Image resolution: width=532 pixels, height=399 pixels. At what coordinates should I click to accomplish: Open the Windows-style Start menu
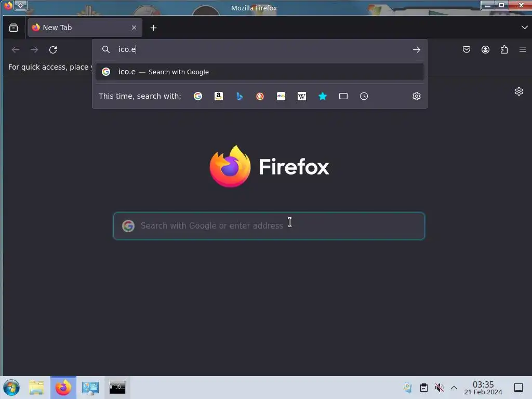(x=11, y=388)
